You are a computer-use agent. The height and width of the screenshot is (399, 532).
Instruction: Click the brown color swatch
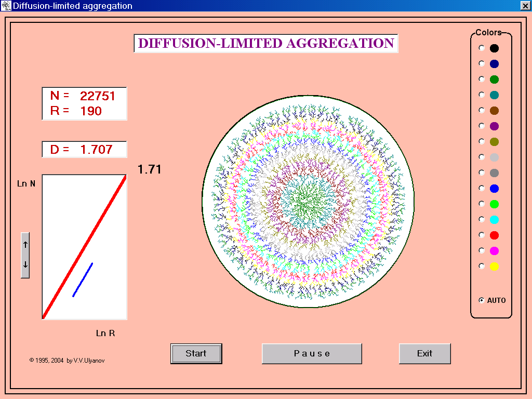tap(494, 111)
